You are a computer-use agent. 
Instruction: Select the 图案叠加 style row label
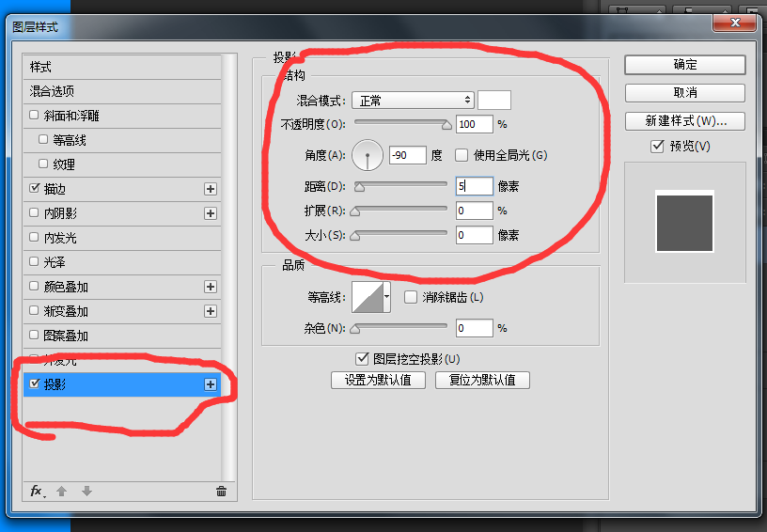[66, 336]
